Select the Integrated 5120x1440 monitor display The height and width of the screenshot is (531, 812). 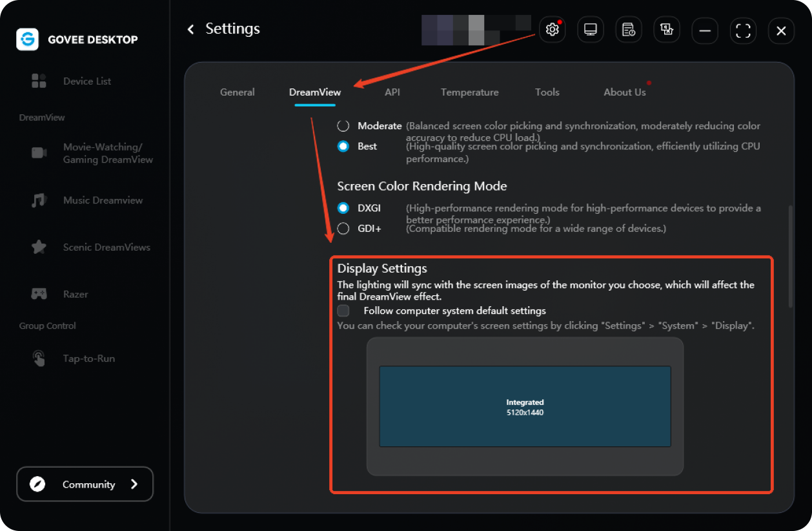click(525, 406)
